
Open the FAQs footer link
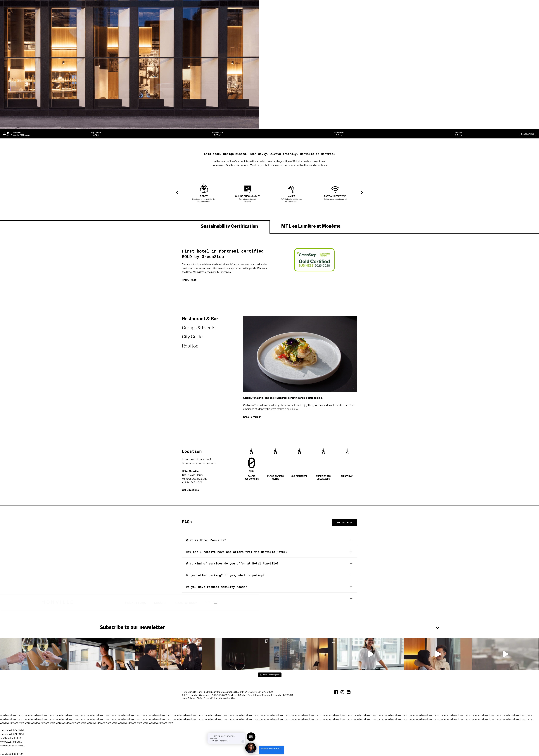click(199, 698)
